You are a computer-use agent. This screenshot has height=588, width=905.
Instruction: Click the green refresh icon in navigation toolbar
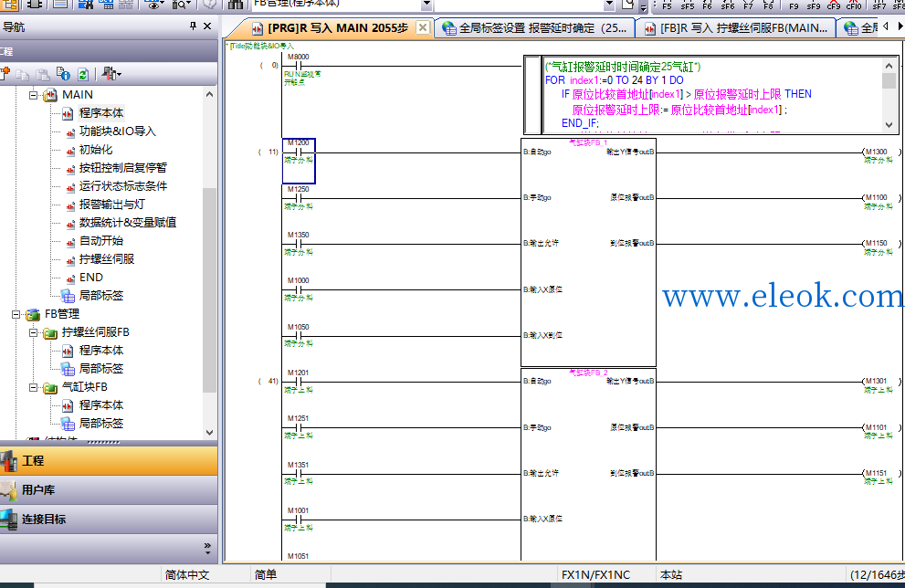click(83, 74)
